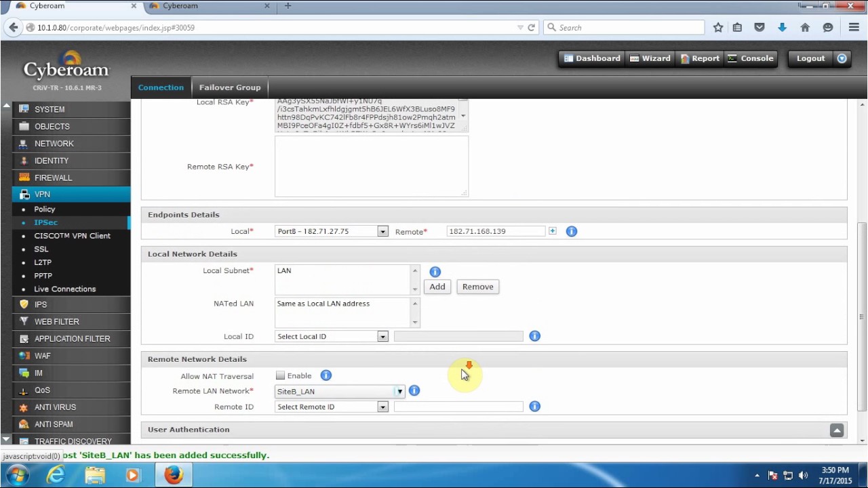Viewport: 868px width, 488px height.
Task: Bookmark this page with star icon
Action: pos(718,28)
